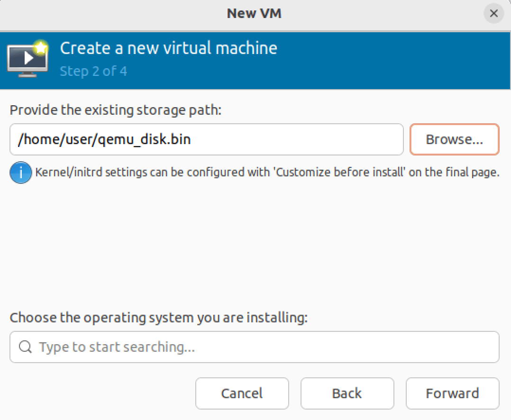This screenshot has width=511, height=420.
Task: Click the info icon about kernel/initrd settings
Action: [20, 172]
